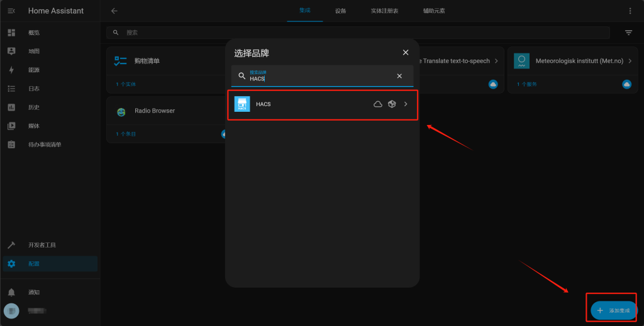
Task: Open the 历史 history chart icon
Action: pyautogui.click(x=11, y=107)
